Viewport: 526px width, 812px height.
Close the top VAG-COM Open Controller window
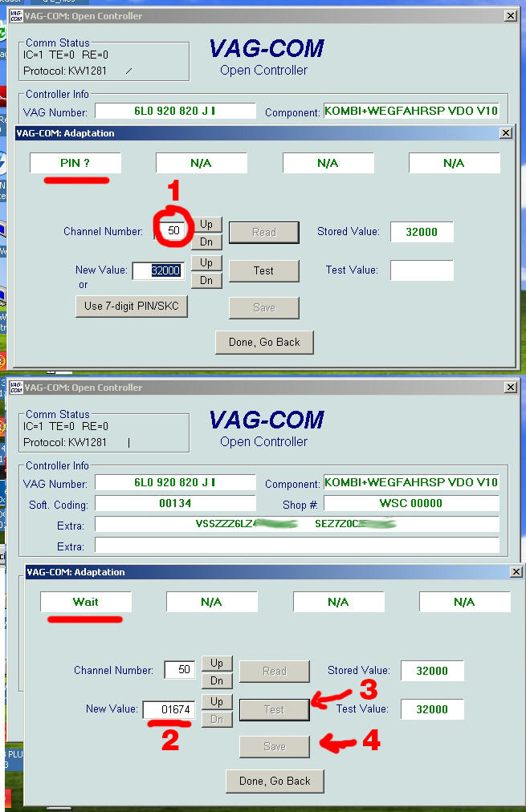(511, 16)
